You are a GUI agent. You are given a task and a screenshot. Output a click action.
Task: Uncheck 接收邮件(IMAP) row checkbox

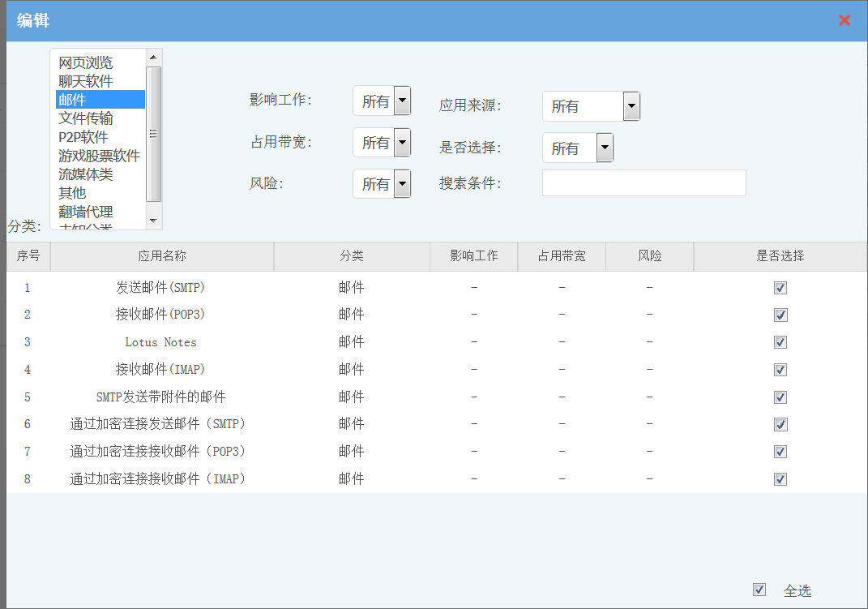pos(780,370)
